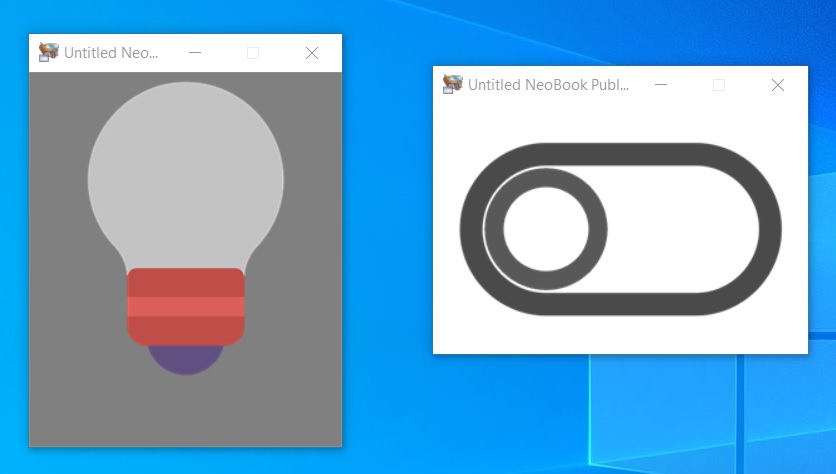Viewport: 836px width, 474px height.
Task: Click the gray light bulb glass
Action: (x=186, y=171)
